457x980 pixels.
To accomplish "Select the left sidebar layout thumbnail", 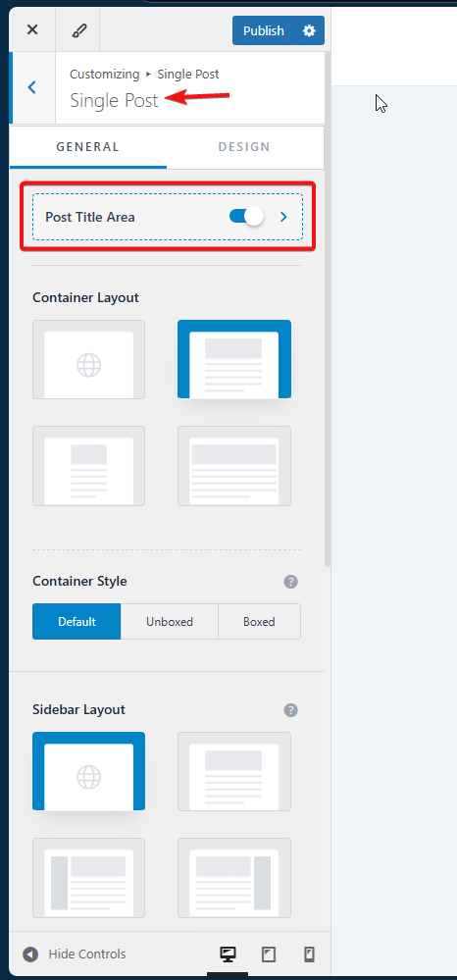I will point(89,878).
